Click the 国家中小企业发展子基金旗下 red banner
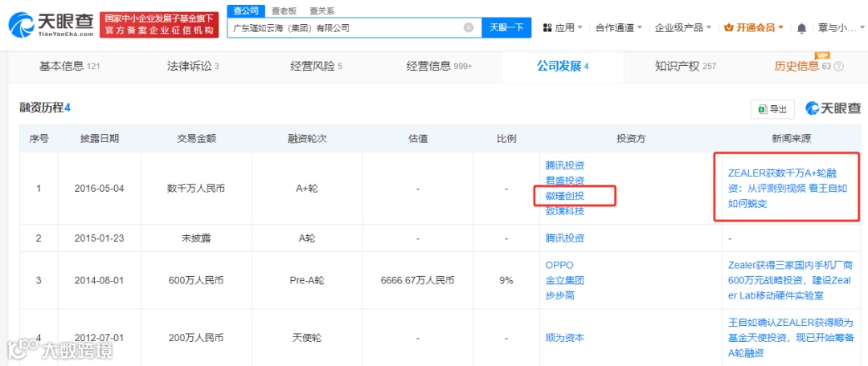Screen dimensions: 868x366 pos(159,26)
